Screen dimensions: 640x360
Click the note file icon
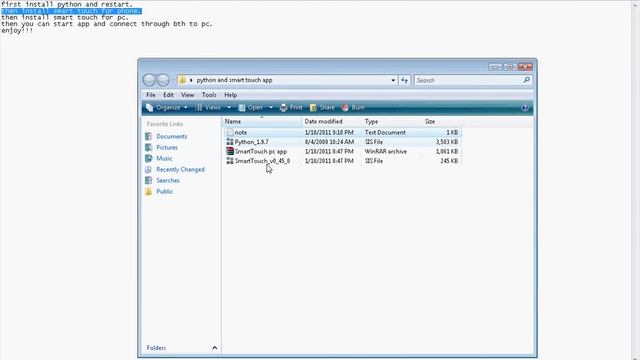point(230,132)
